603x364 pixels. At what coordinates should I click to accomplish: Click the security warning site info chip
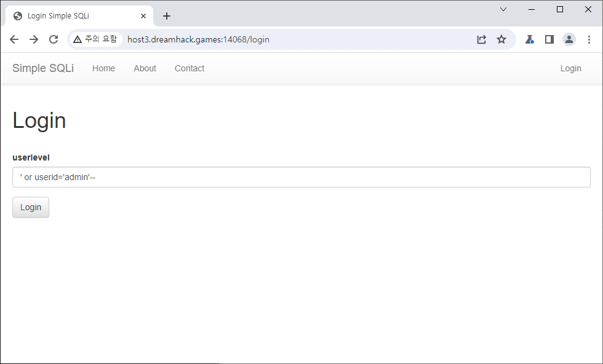pyautogui.click(x=95, y=39)
